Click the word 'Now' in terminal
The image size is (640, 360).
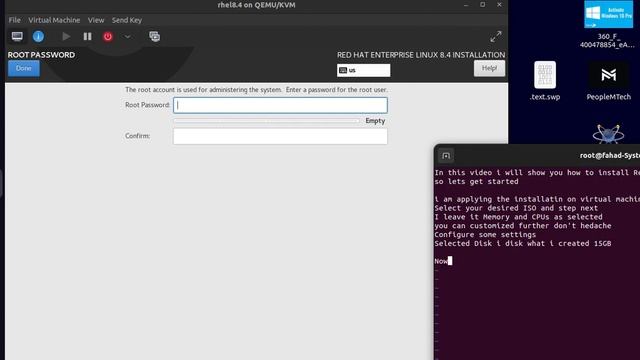click(441, 261)
